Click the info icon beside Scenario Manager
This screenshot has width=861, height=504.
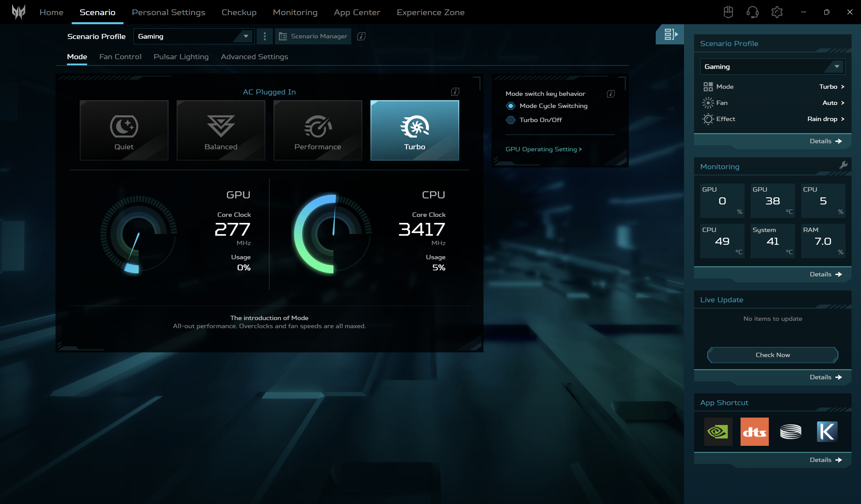click(361, 36)
